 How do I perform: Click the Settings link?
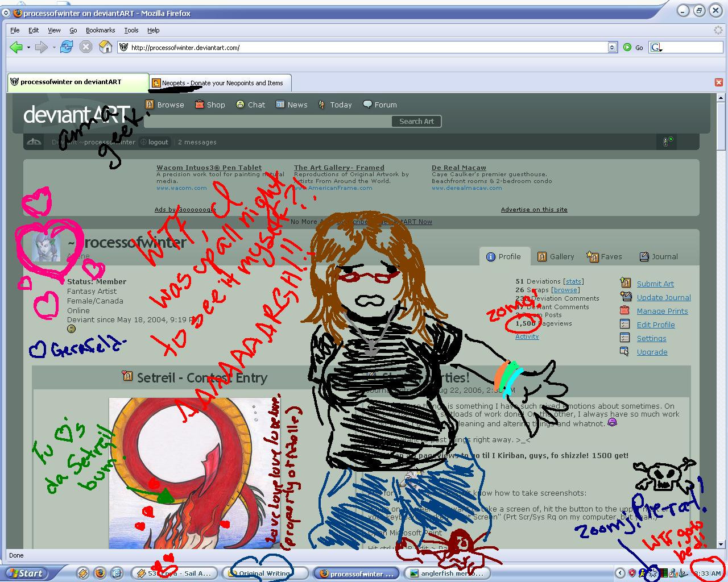tap(651, 338)
